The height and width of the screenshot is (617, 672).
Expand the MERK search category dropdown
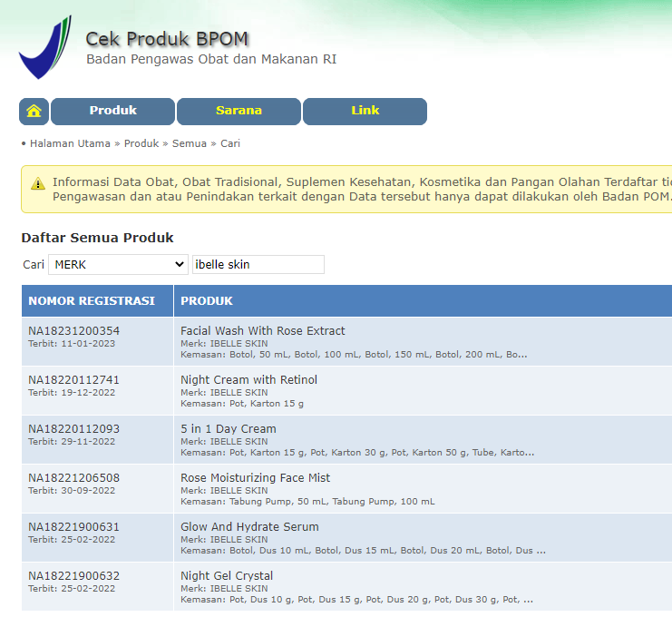(x=118, y=265)
